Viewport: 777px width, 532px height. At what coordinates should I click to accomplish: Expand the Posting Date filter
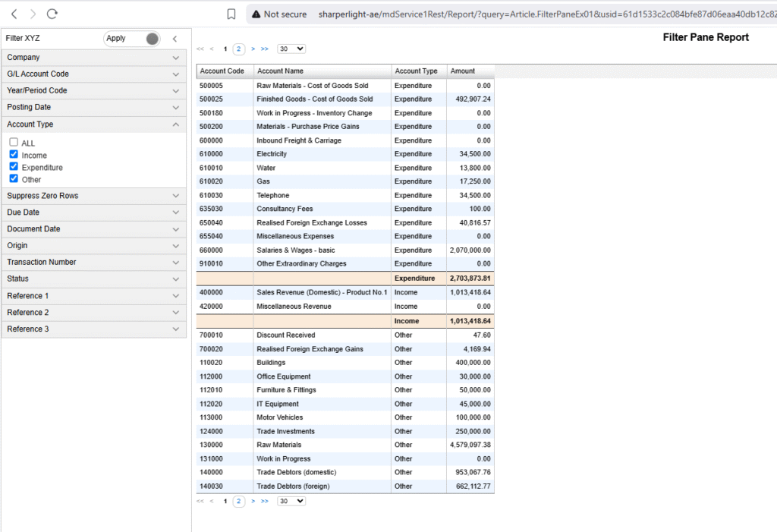coord(94,107)
